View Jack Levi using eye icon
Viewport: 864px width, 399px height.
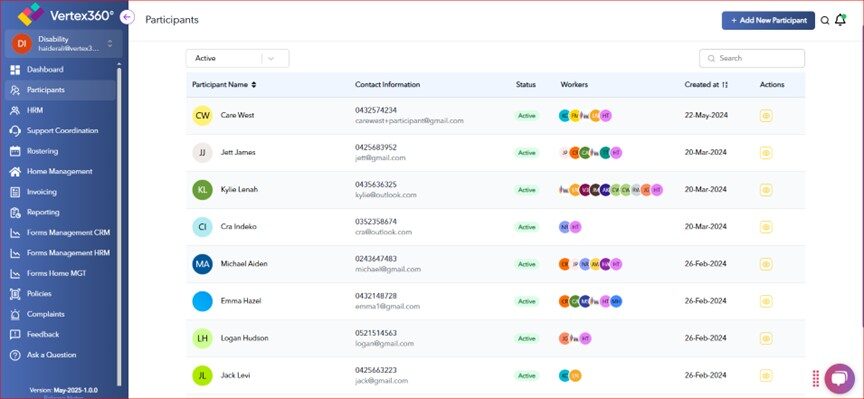(x=766, y=375)
